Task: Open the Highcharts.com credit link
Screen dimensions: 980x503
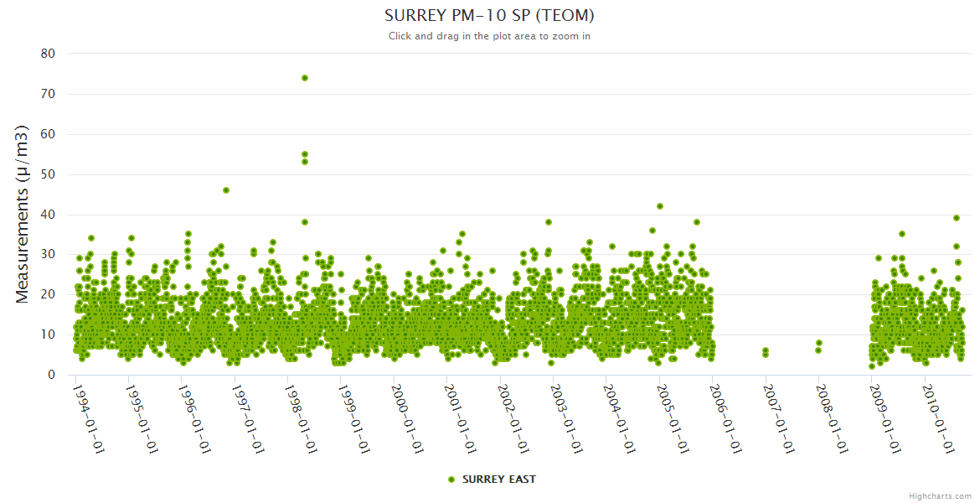Action: click(x=940, y=496)
